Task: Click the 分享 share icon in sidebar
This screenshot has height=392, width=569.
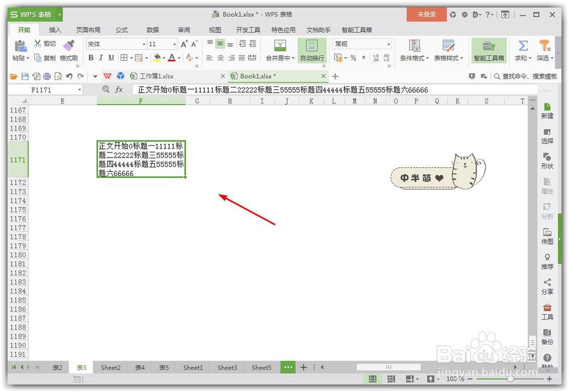Action: click(547, 286)
